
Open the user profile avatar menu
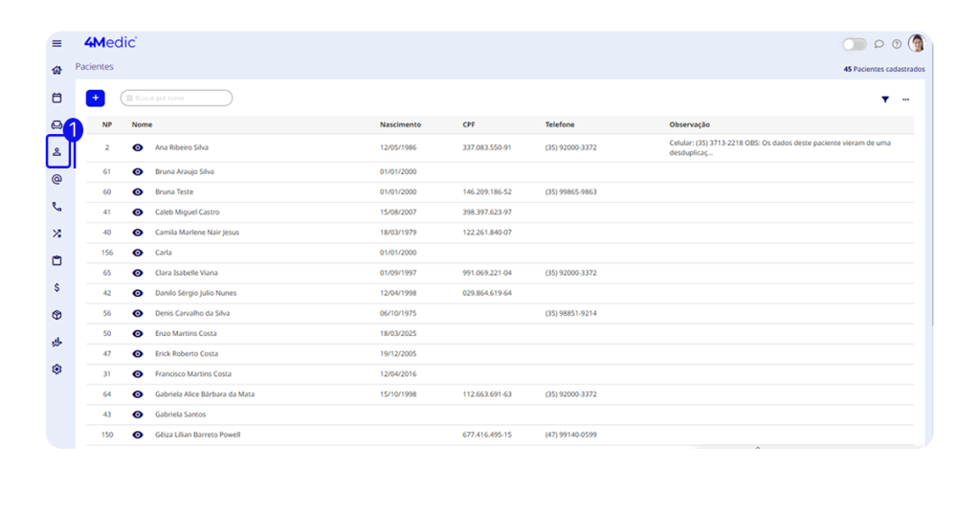pos(917,43)
